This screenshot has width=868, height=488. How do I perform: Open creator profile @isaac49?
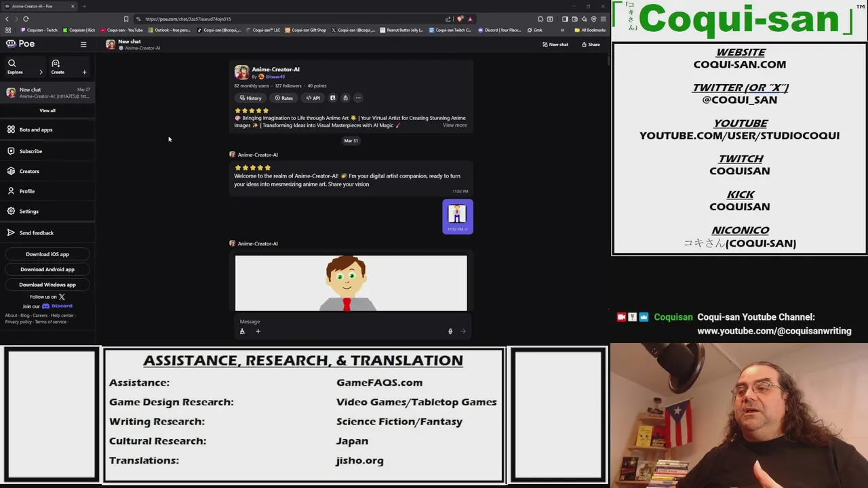click(275, 77)
